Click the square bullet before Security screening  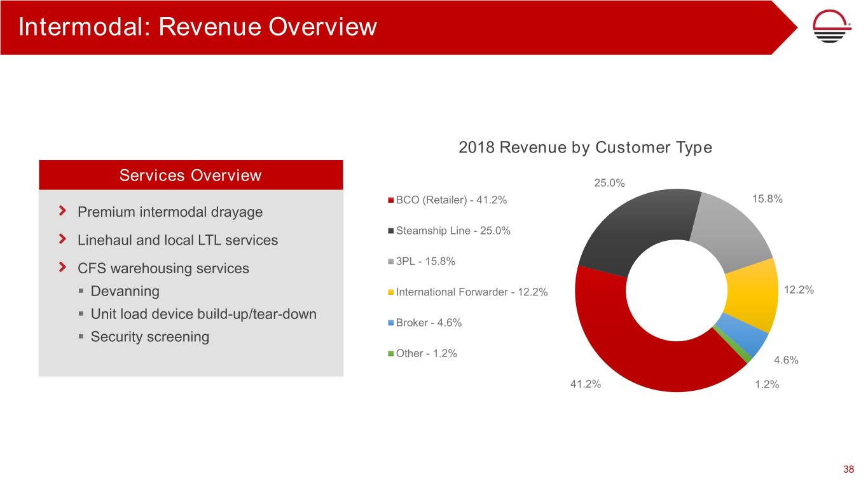tap(83, 337)
